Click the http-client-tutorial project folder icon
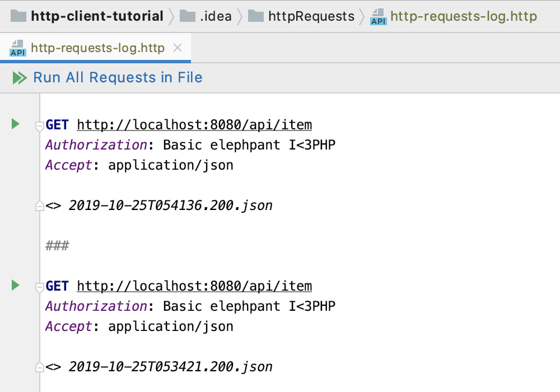This screenshot has width=560, height=392. click(x=18, y=16)
